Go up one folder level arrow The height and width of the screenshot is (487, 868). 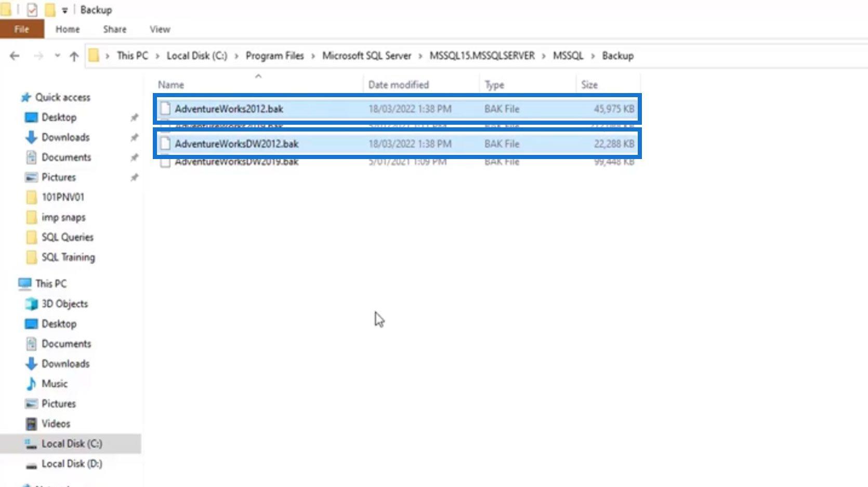[x=74, y=56]
